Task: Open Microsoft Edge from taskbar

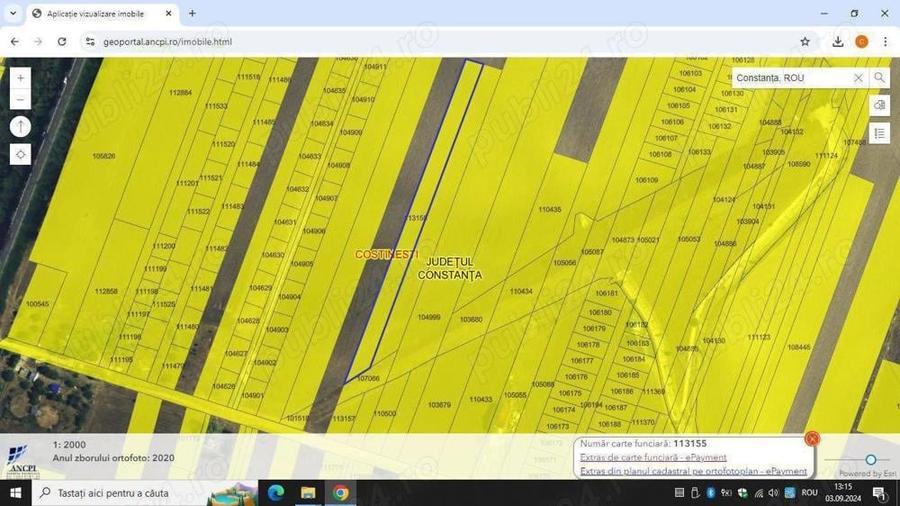Action: (x=276, y=493)
